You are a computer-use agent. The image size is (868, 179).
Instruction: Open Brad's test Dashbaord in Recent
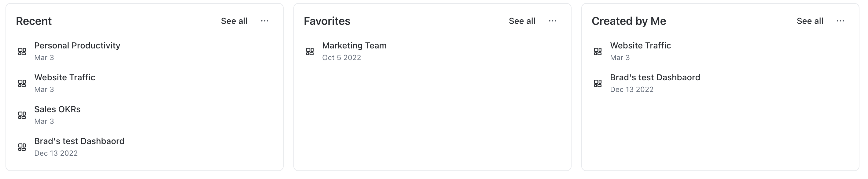pyautogui.click(x=79, y=141)
